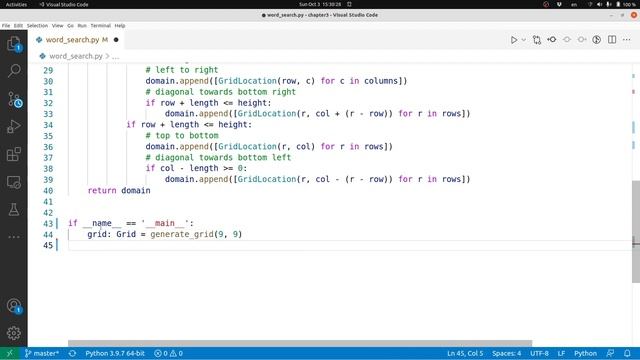Click the vertical scrollbar thumb
Image resolution: width=640 pixels, height=360 pixels.
click(636, 231)
